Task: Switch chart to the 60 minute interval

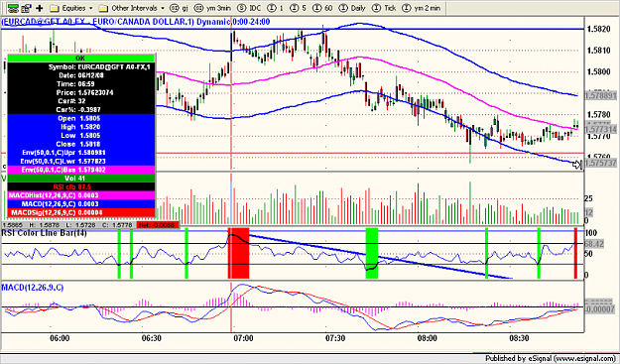Action: point(323,8)
